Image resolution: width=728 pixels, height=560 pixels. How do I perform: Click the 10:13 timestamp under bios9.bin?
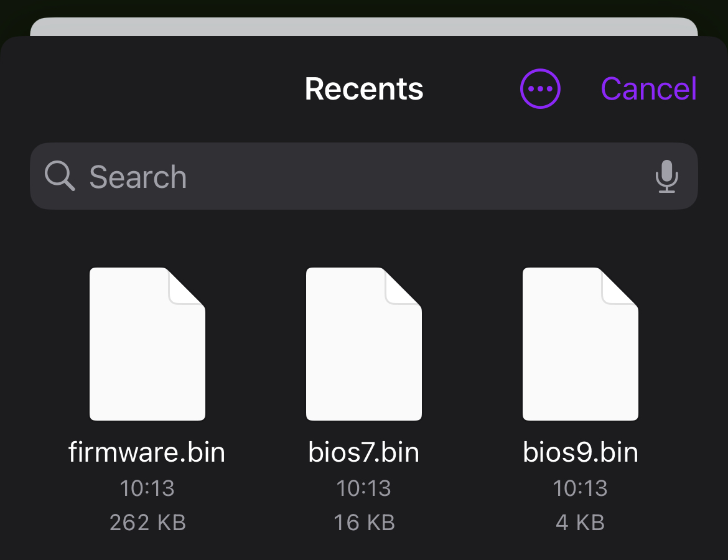(x=580, y=488)
